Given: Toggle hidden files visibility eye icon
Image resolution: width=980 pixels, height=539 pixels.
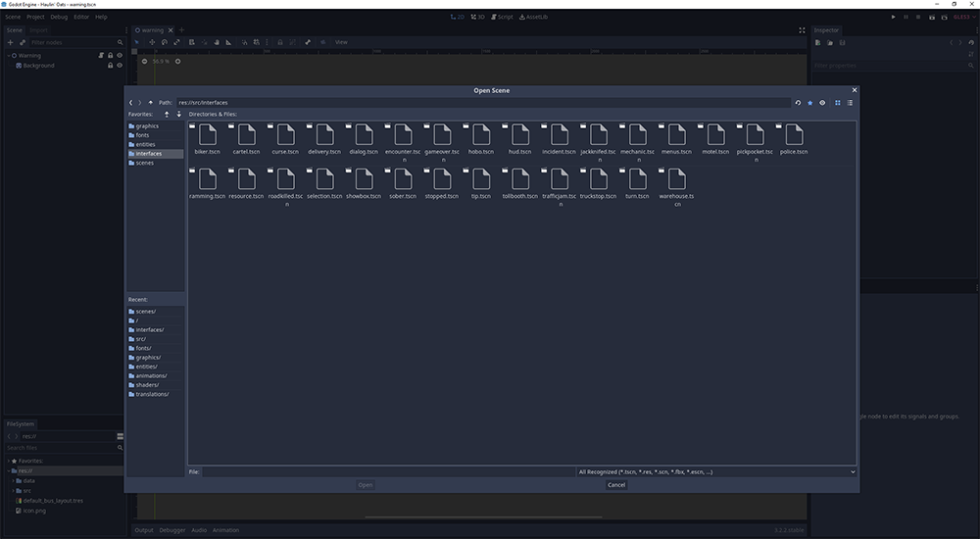Looking at the screenshot, I should [x=822, y=102].
